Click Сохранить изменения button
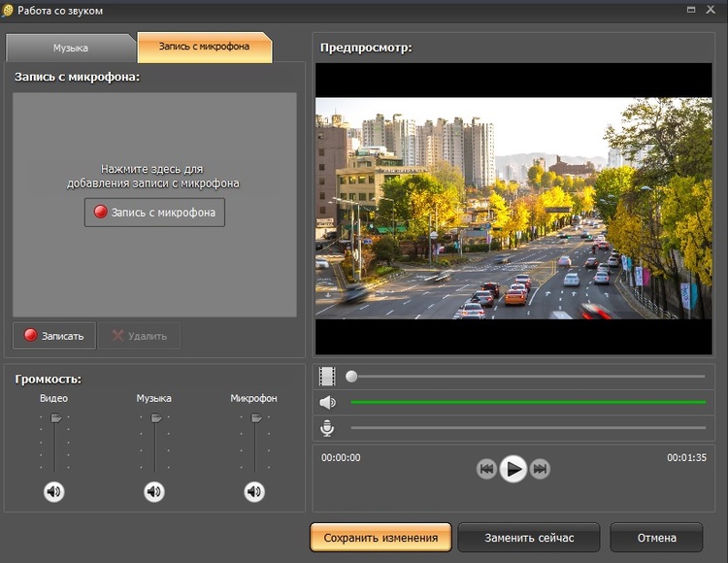Viewport: 728px width, 563px height. (381, 538)
